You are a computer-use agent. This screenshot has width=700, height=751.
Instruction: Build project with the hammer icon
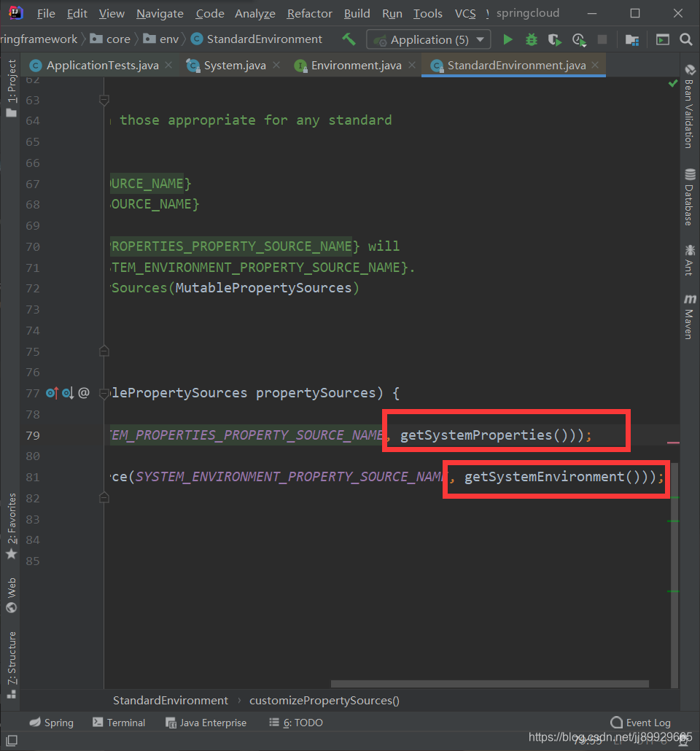point(349,39)
